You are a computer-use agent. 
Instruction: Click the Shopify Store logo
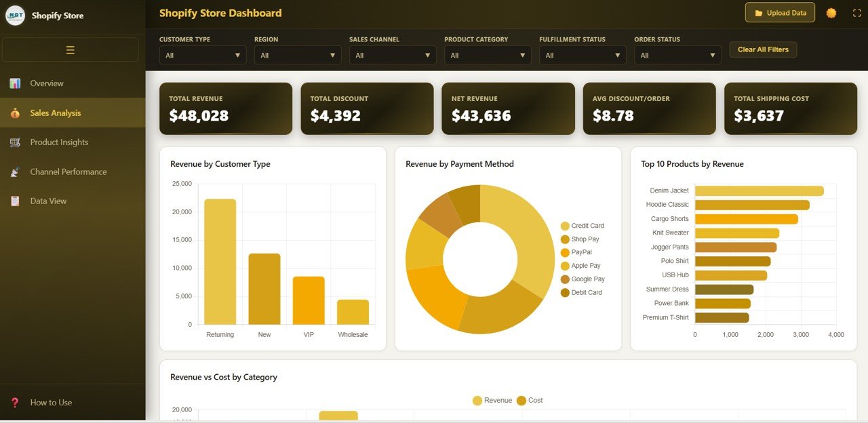[x=14, y=14]
